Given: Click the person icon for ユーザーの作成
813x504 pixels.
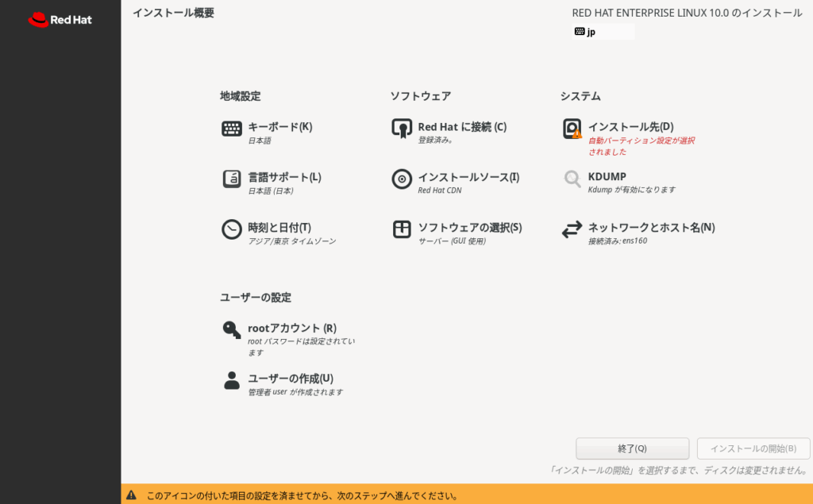Looking at the screenshot, I should 231,380.
